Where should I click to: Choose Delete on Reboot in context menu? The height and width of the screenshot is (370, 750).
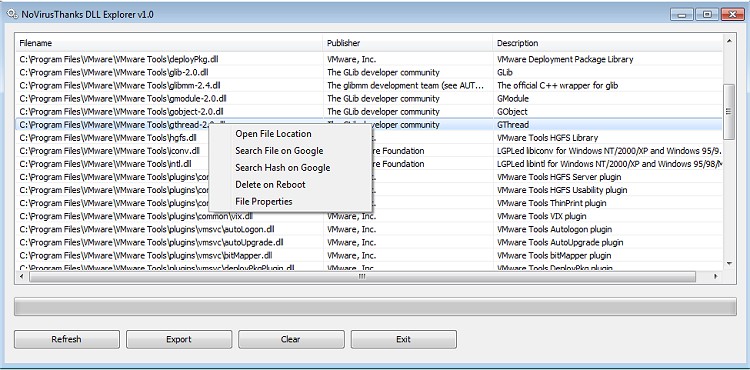(270, 185)
